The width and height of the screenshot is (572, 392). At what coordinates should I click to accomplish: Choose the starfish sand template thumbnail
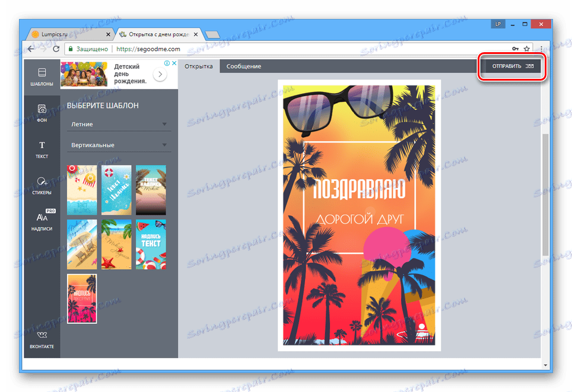tap(116, 244)
